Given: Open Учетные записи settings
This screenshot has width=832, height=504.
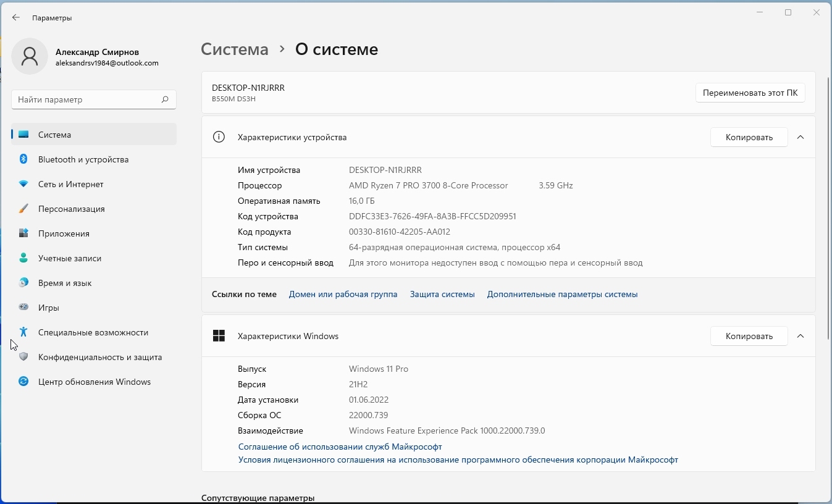Looking at the screenshot, I should point(94,258).
